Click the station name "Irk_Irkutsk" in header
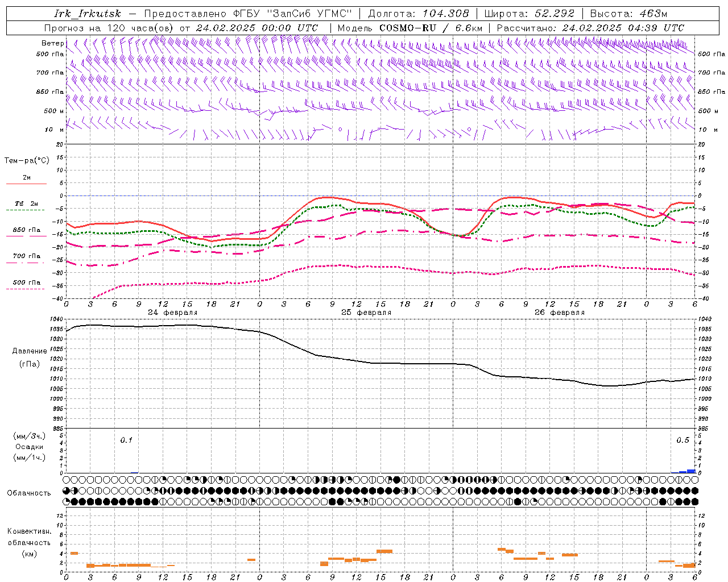 88,14
